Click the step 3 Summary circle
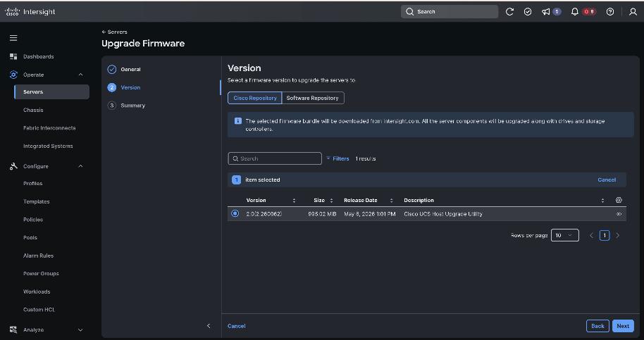 pyautogui.click(x=112, y=106)
